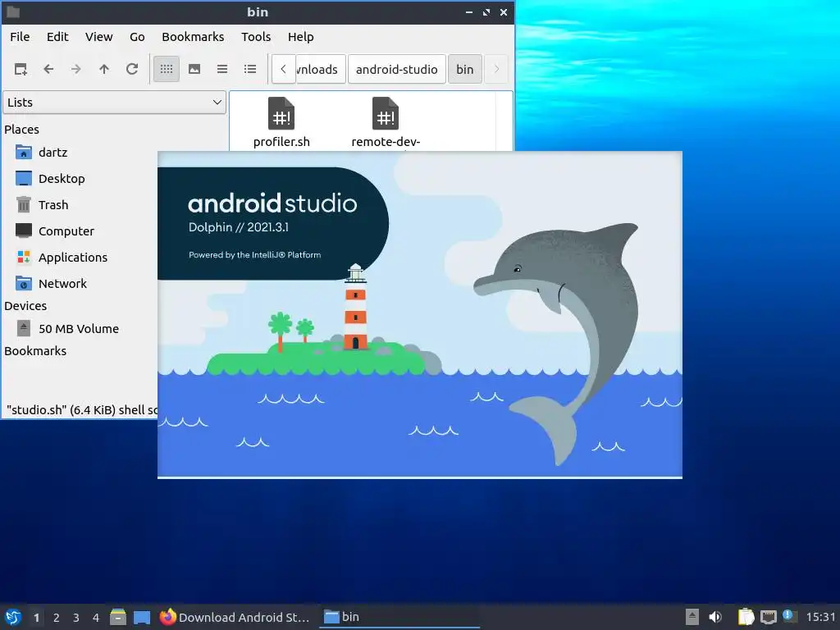Go forward to the next folder
Screen dimensions: 840x630
coord(76,69)
